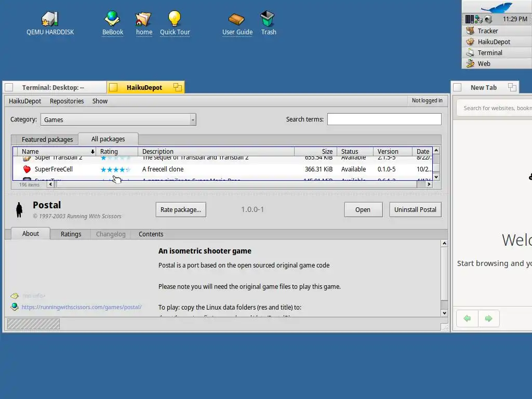Click the Open button for Postal

363,210
